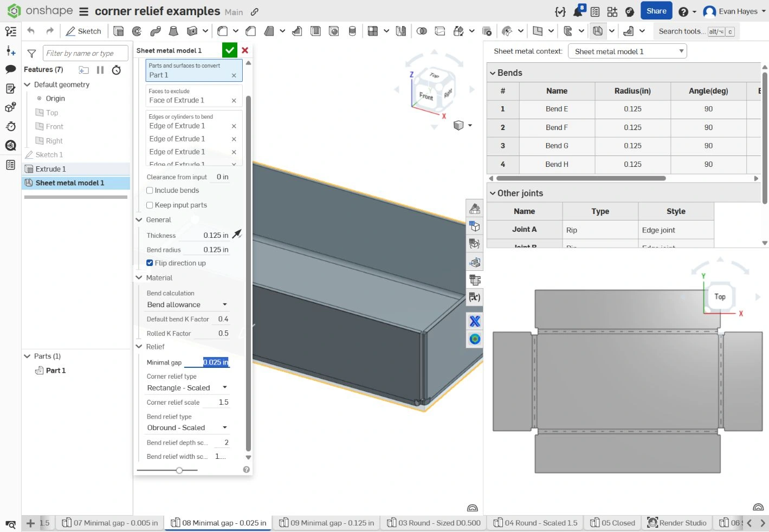Viewport: 769px width, 532px height.
Task: Collapse the Bends table section
Action: (493, 73)
